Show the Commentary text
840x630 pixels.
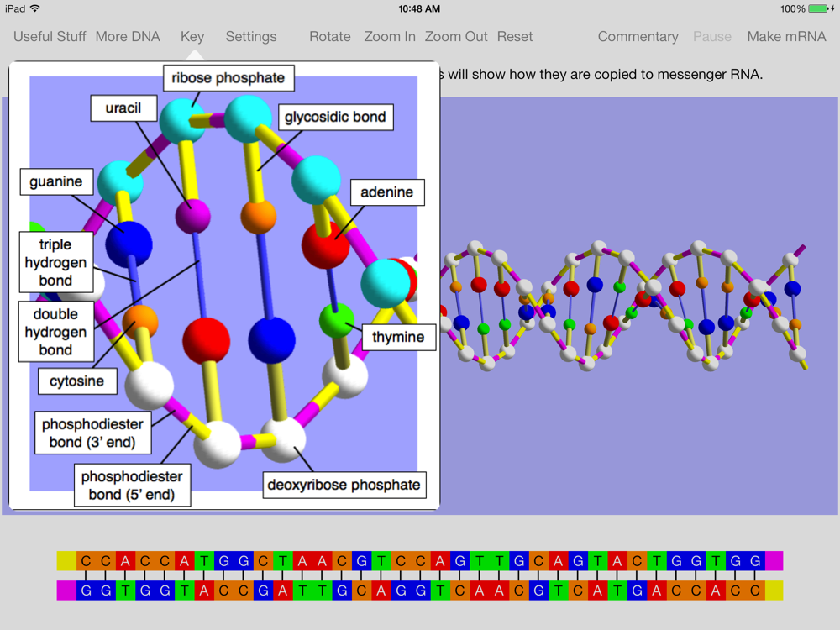coord(638,36)
